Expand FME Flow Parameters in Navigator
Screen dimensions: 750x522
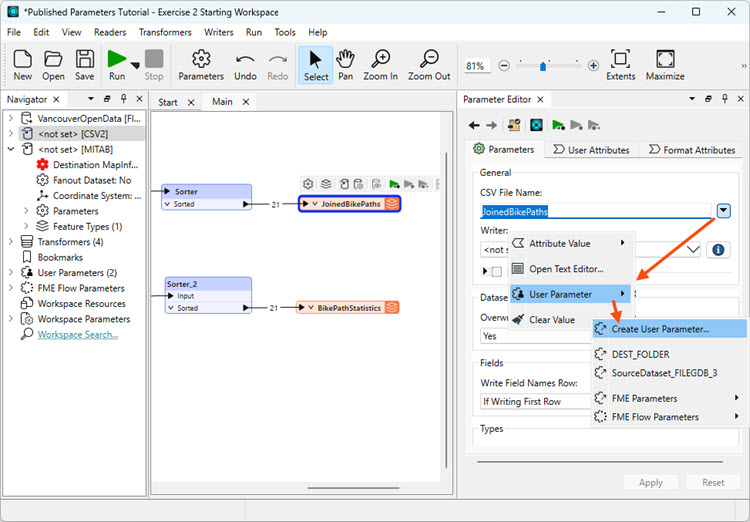pyautogui.click(x=11, y=288)
